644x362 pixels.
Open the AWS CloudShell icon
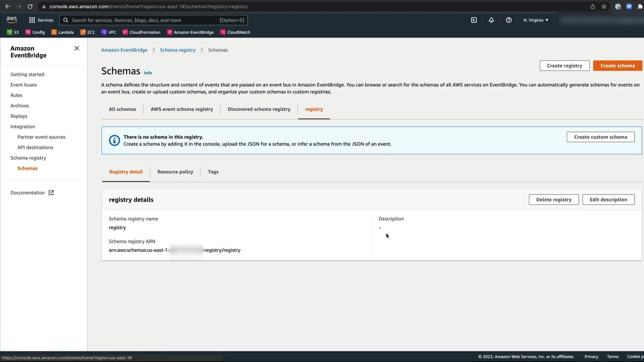tap(474, 20)
